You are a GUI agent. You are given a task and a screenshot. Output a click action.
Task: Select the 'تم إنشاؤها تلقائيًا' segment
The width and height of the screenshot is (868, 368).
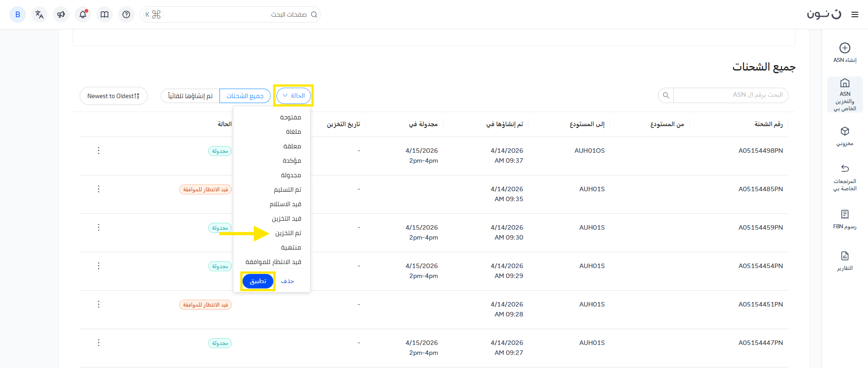tap(190, 96)
